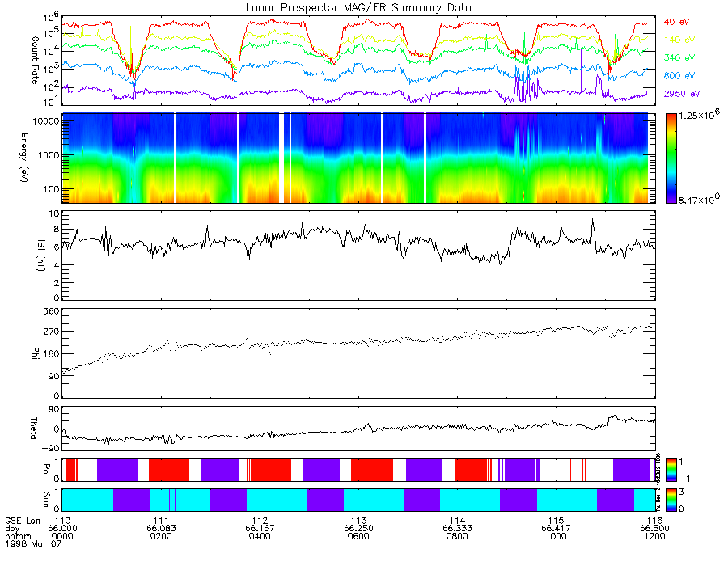Click the |B| magnitude peak near 1045
Image resolution: width=728 pixels, height=566 pixels.
(x=592, y=221)
